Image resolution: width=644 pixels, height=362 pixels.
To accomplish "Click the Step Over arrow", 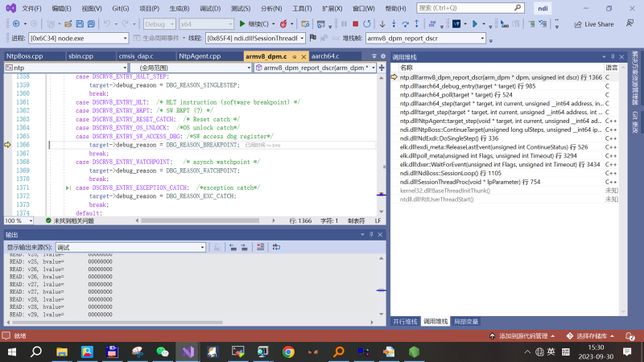I will (x=405, y=24).
